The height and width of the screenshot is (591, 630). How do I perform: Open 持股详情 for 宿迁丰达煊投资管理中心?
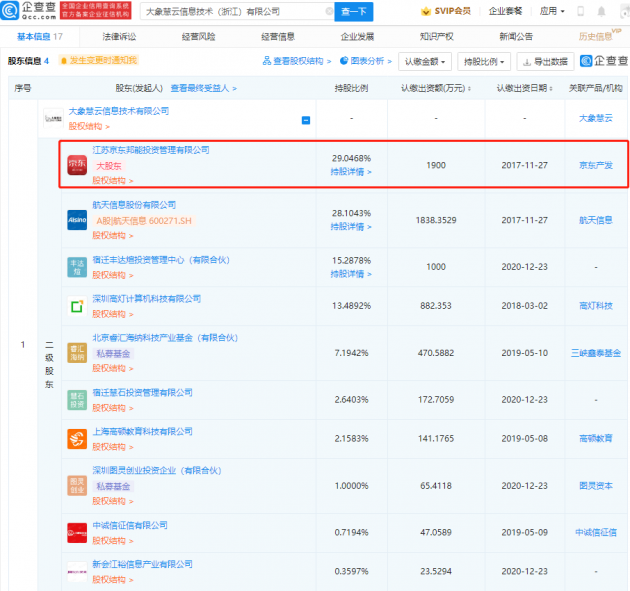click(351, 274)
